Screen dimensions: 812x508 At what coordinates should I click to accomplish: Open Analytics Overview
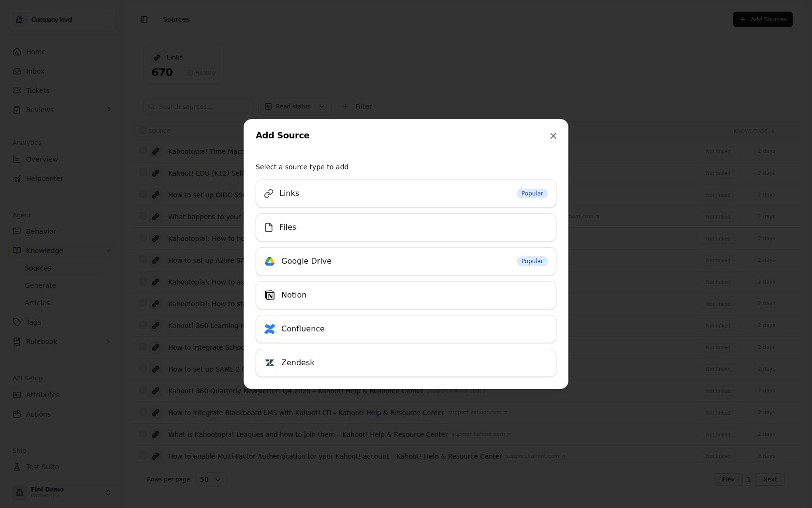pyautogui.click(x=62, y=159)
